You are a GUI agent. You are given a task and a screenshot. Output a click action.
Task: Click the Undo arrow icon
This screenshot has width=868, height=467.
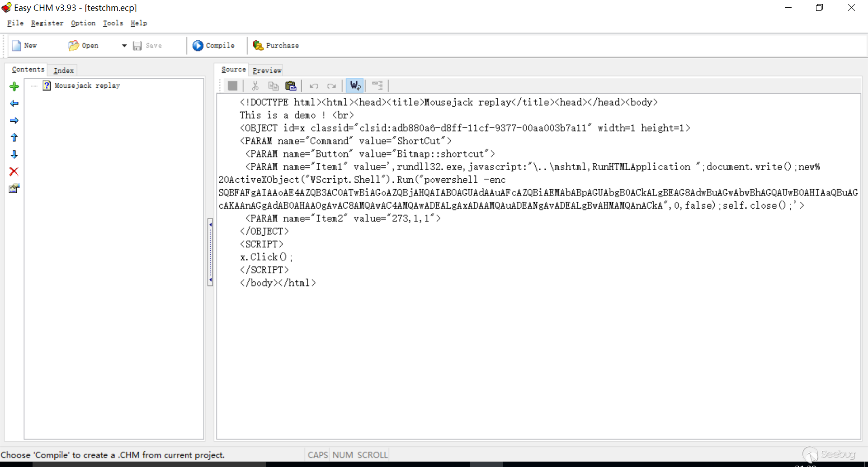(314, 86)
